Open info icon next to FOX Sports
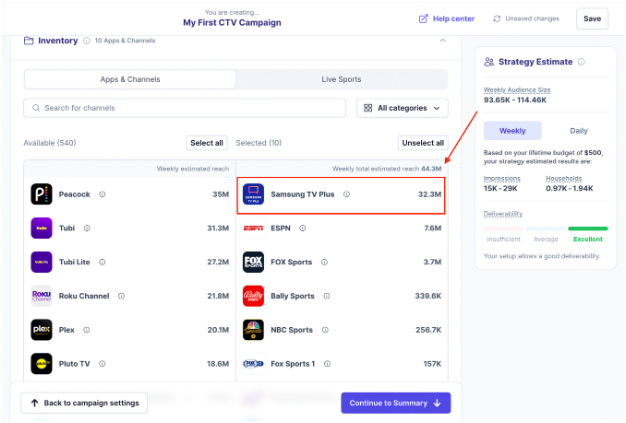This screenshot has width=626, height=423. pyautogui.click(x=325, y=262)
